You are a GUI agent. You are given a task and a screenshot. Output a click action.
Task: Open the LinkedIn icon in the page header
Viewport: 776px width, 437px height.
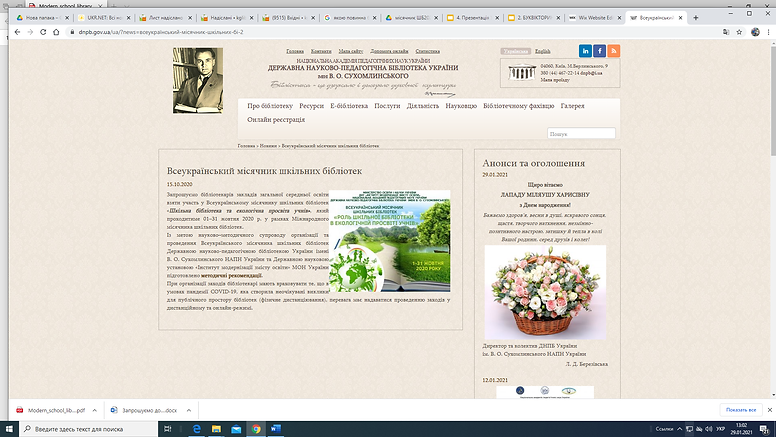(585, 51)
